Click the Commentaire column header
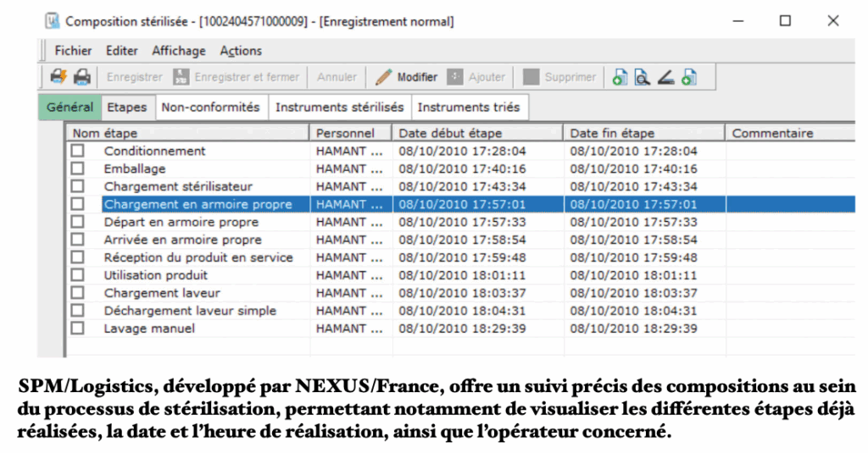 (x=771, y=133)
